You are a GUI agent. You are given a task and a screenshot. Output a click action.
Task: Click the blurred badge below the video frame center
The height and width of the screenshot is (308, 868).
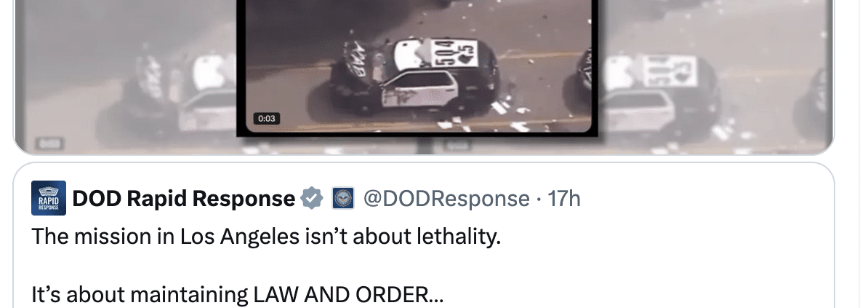[458, 146]
